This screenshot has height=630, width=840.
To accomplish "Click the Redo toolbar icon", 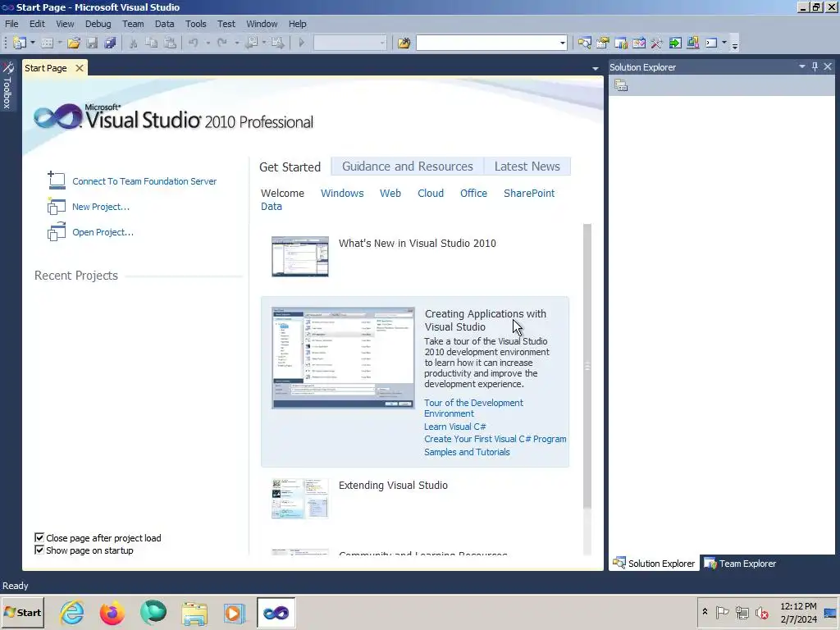I will click(221, 43).
